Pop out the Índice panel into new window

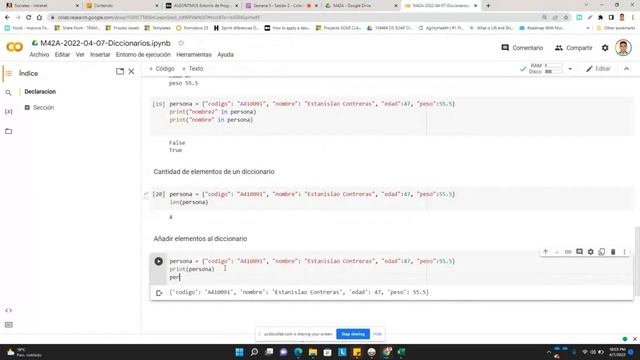coord(120,71)
